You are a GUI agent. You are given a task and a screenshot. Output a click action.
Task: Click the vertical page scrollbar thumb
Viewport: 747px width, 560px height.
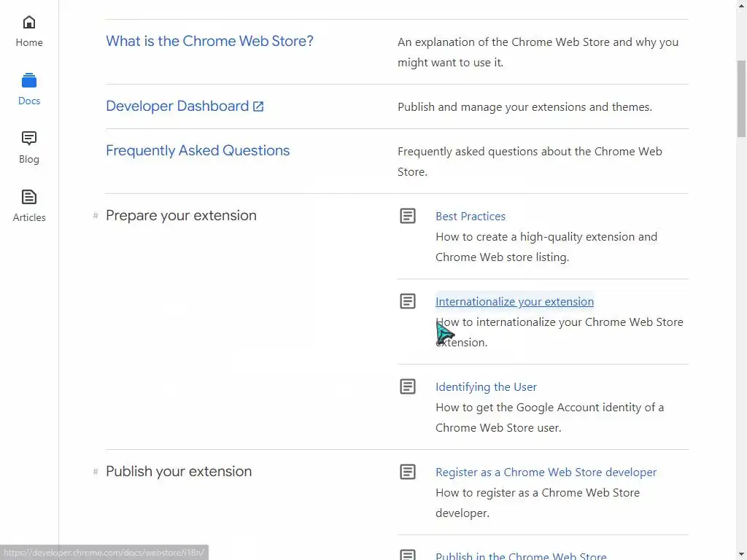(x=741, y=98)
